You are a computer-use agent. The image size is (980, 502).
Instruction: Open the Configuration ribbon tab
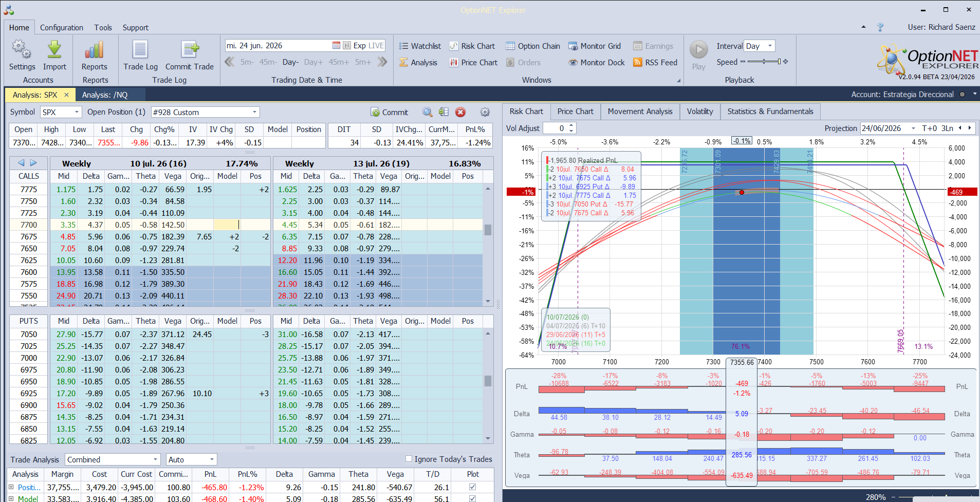pos(62,28)
